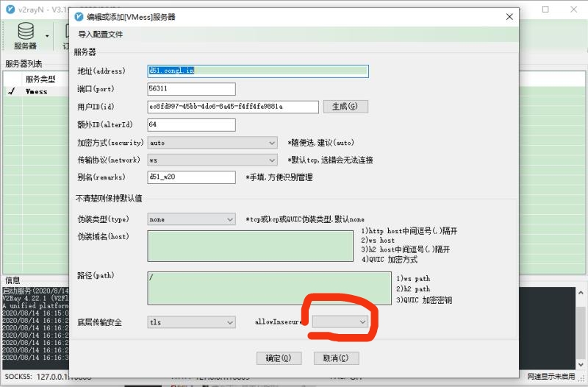Image resolution: width=588 pixels, height=387 pixels.
Task: Click the log scrollbar down arrow
Action: 581,363
